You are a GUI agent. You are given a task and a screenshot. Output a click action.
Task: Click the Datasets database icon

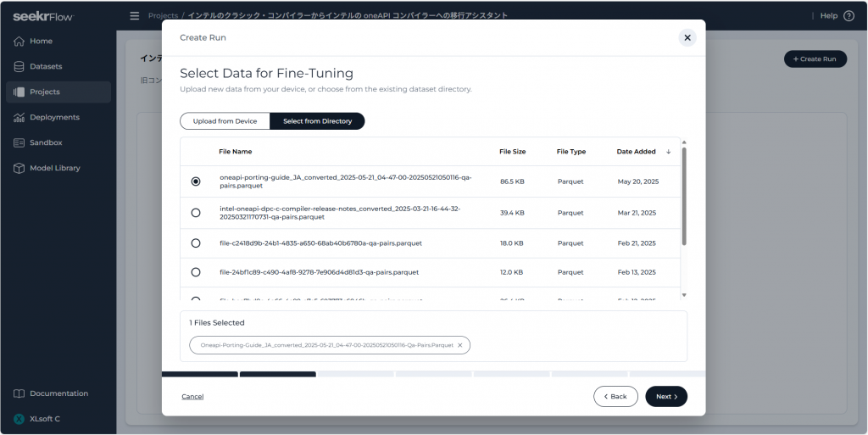click(x=19, y=66)
